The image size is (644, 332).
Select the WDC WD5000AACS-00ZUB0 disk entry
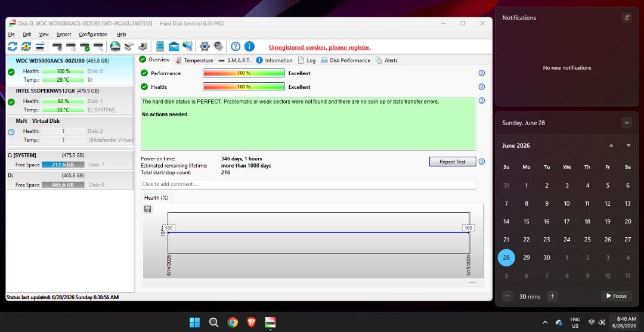70,70
